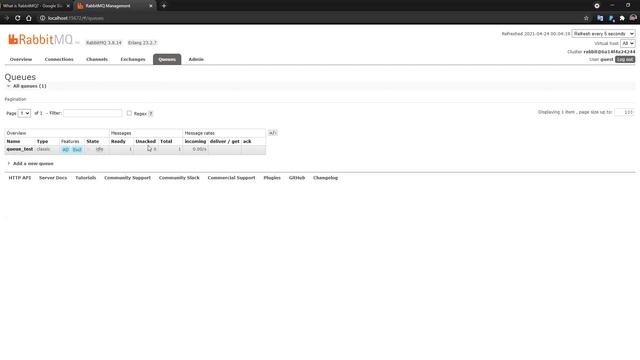
Task: Focus the queue Filter input field
Action: point(93,113)
